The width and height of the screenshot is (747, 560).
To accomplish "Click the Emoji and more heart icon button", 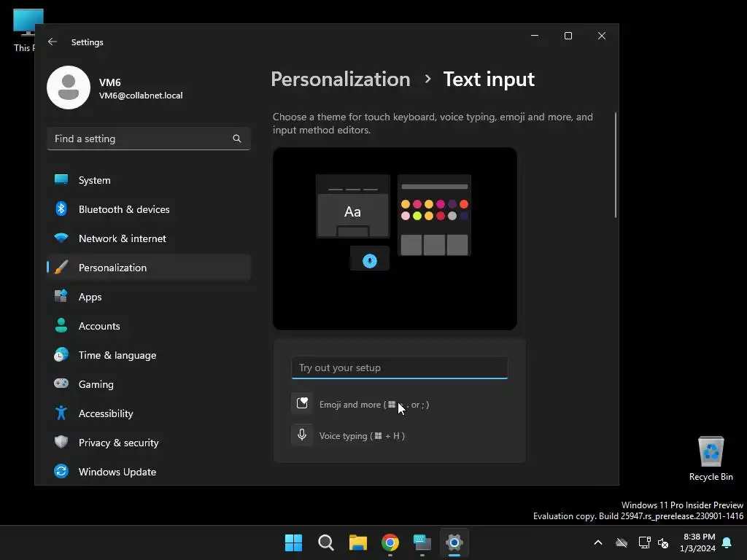I will pyautogui.click(x=302, y=404).
